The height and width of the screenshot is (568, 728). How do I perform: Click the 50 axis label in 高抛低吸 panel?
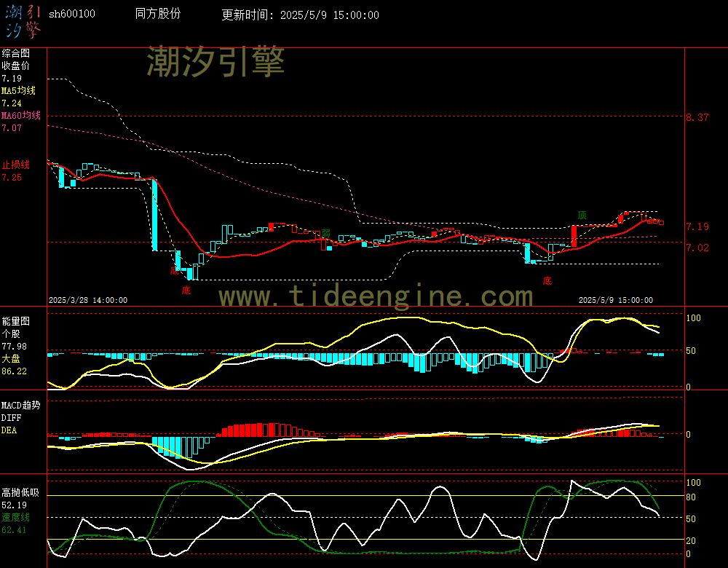click(691, 518)
